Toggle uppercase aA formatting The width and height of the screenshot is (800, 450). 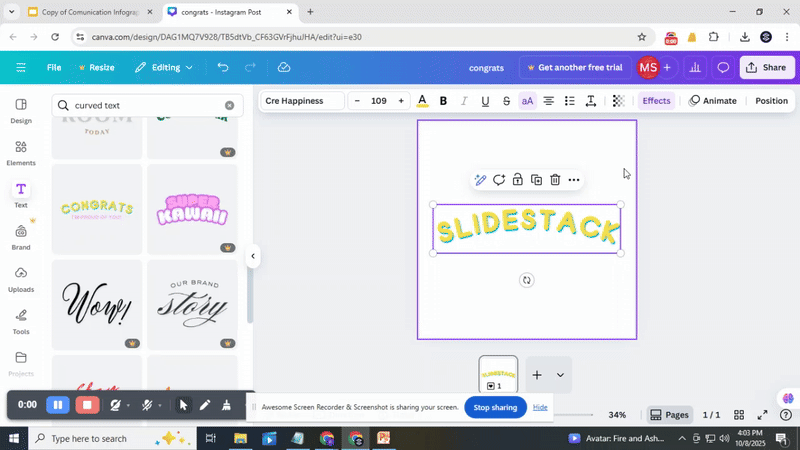[x=527, y=101]
